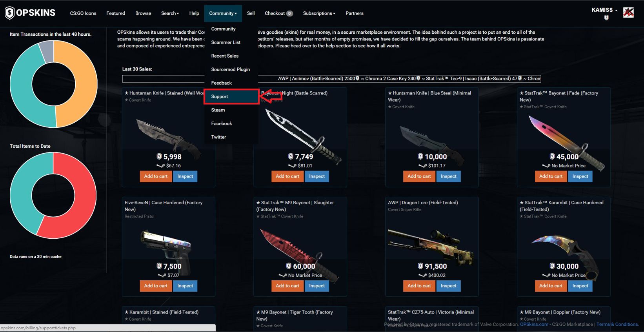
Task: Open the Terms & Conditions link
Action: (x=617, y=325)
